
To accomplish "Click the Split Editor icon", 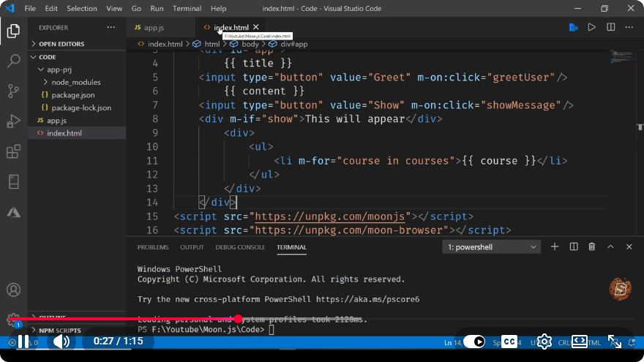I will (x=611, y=28).
